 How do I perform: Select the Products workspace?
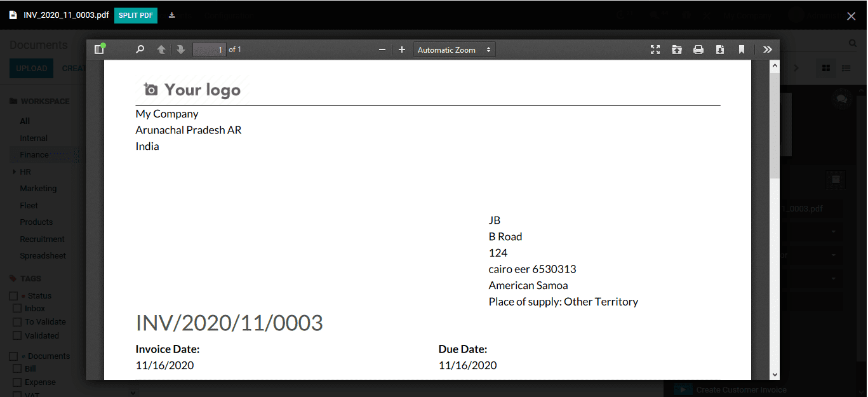coord(36,222)
